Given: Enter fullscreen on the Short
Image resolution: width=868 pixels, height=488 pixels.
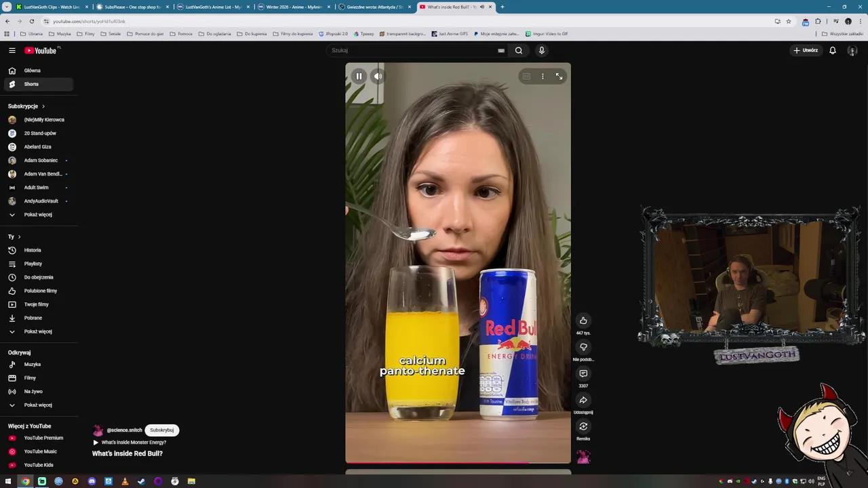Looking at the screenshot, I should coord(559,77).
